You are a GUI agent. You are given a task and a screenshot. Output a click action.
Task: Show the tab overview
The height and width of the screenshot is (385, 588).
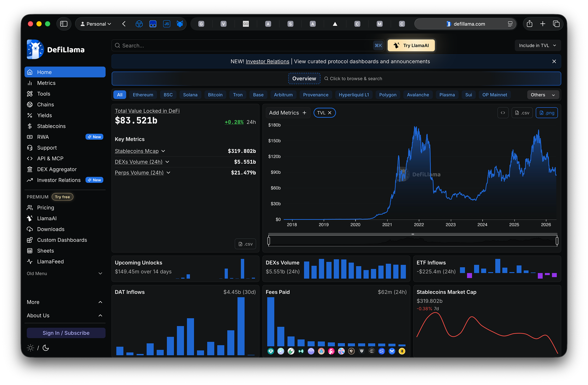click(556, 24)
